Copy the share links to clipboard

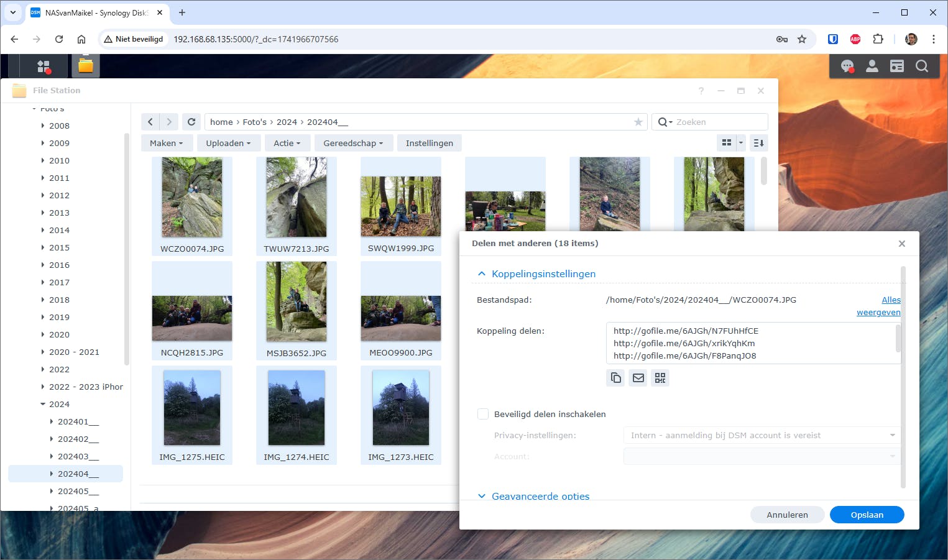click(x=616, y=378)
